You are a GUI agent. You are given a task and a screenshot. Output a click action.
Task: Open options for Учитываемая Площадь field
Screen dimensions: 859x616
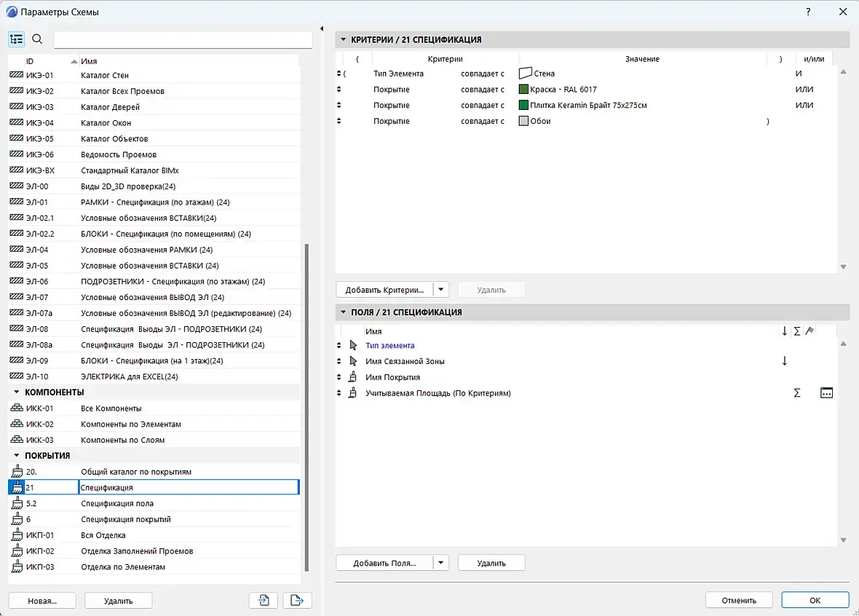826,393
